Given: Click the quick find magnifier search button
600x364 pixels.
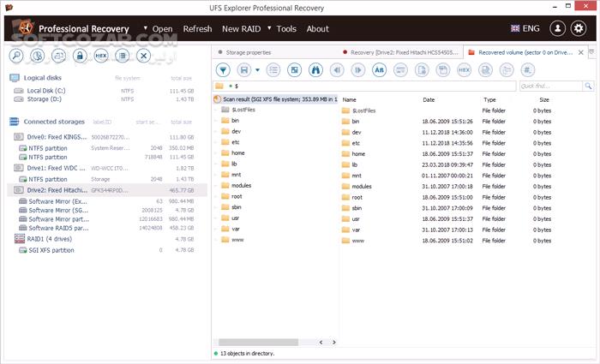Looking at the screenshot, I should [x=588, y=86].
